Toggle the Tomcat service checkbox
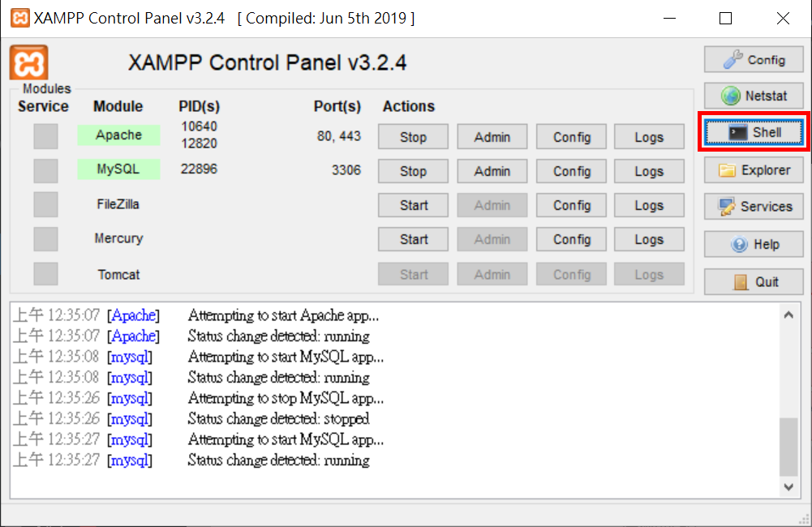The width and height of the screenshot is (812, 527). (45, 274)
